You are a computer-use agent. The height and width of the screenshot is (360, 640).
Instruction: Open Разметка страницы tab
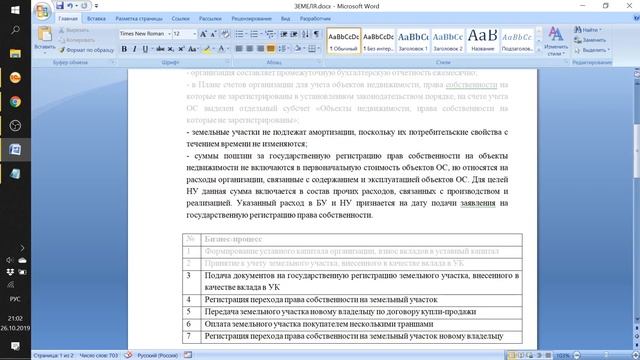[x=139, y=18]
